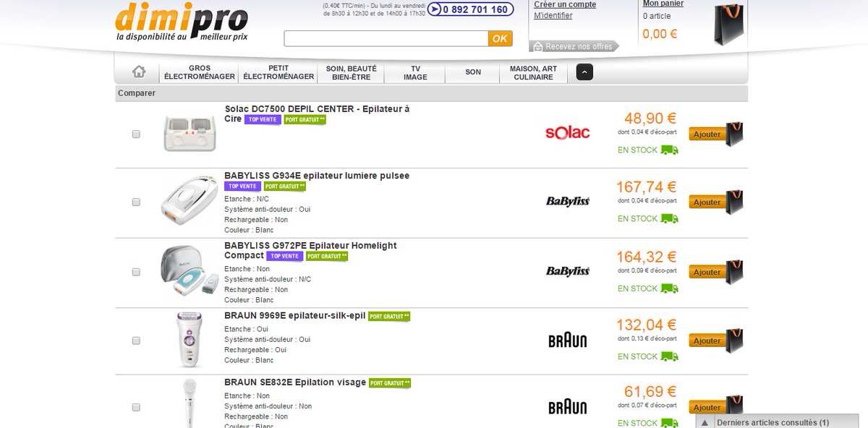This screenshot has width=868, height=428.
Task: Click Créer un compte link
Action: pos(565,4)
